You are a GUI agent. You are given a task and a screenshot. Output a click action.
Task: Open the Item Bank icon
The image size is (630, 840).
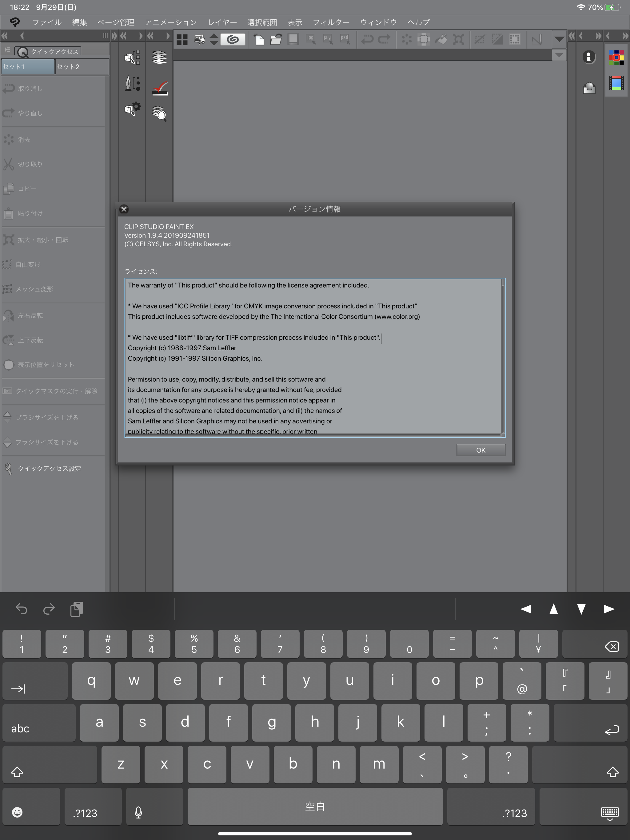pos(589,88)
